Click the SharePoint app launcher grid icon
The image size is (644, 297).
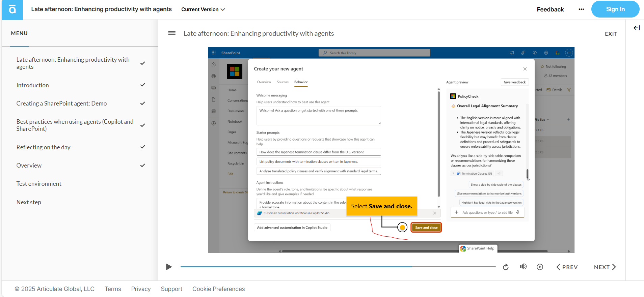(214, 53)
